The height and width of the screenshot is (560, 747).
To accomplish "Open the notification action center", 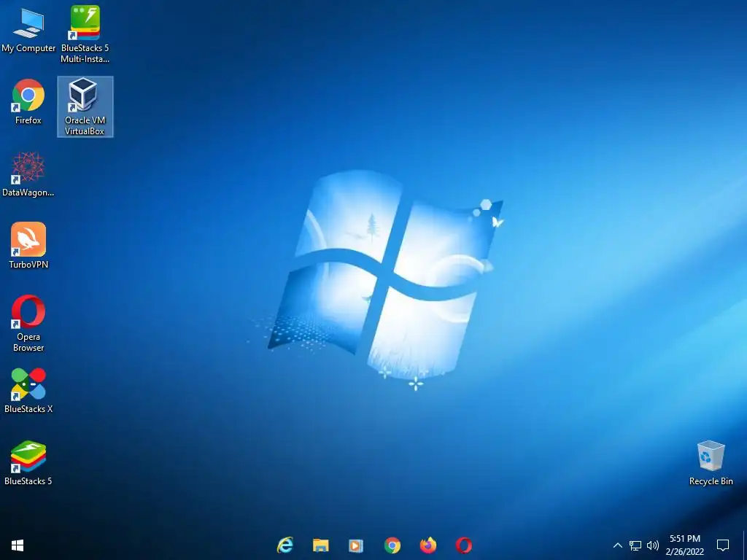I will tap(723, 545).
